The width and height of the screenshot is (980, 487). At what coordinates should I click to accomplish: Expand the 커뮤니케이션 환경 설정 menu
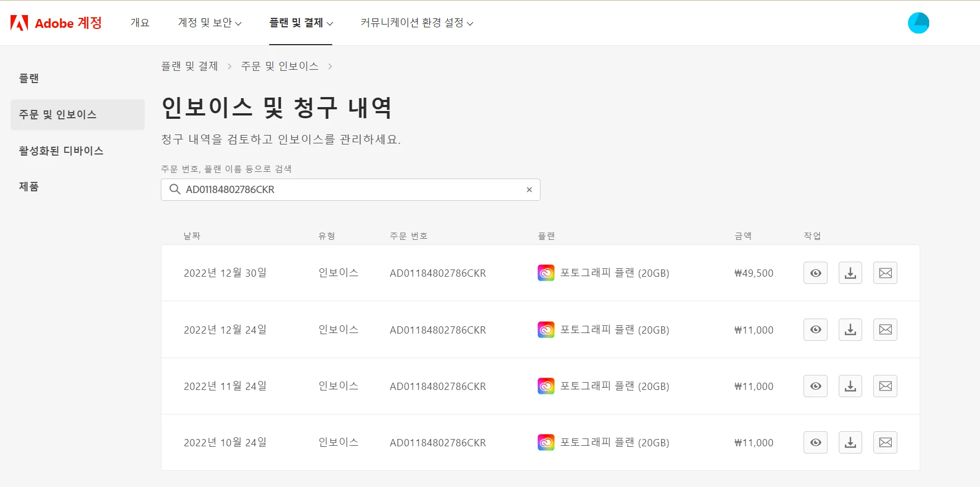coord(417,23)
